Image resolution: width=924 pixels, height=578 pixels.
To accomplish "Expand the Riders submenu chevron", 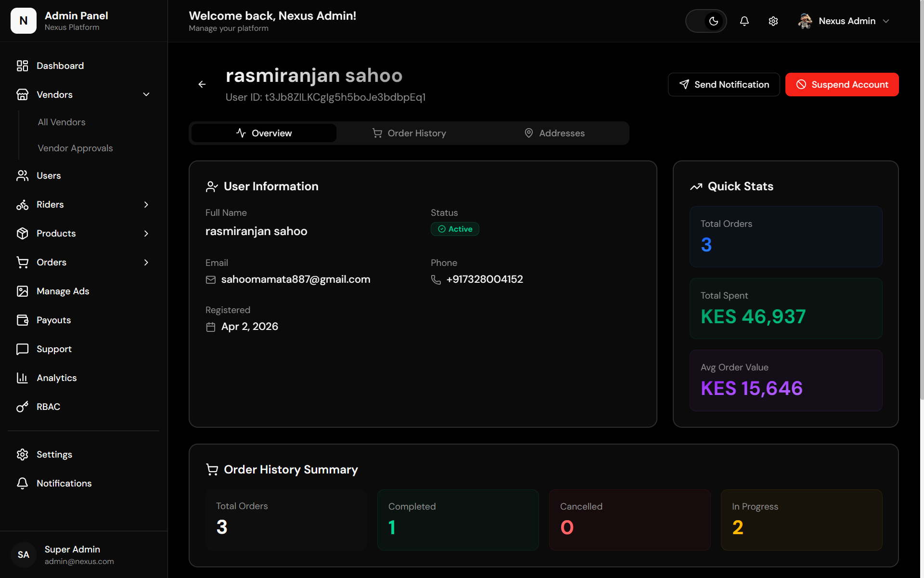I will (x=146, y=205).
